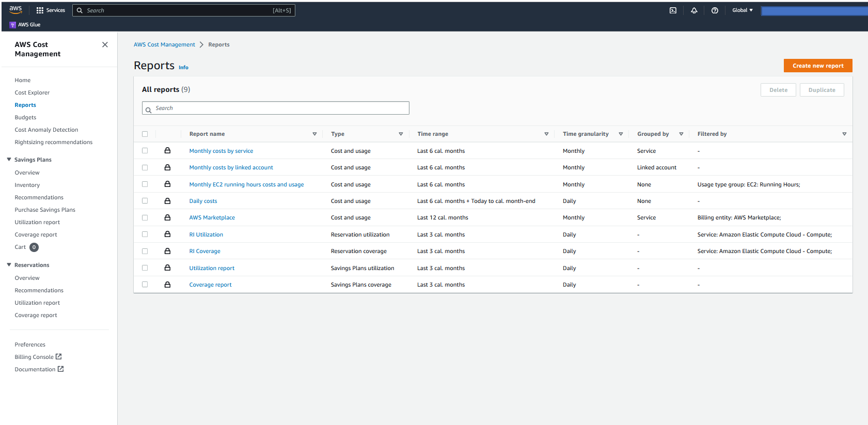
Task: Focus the All reports search field
Action: click(276, 108)
